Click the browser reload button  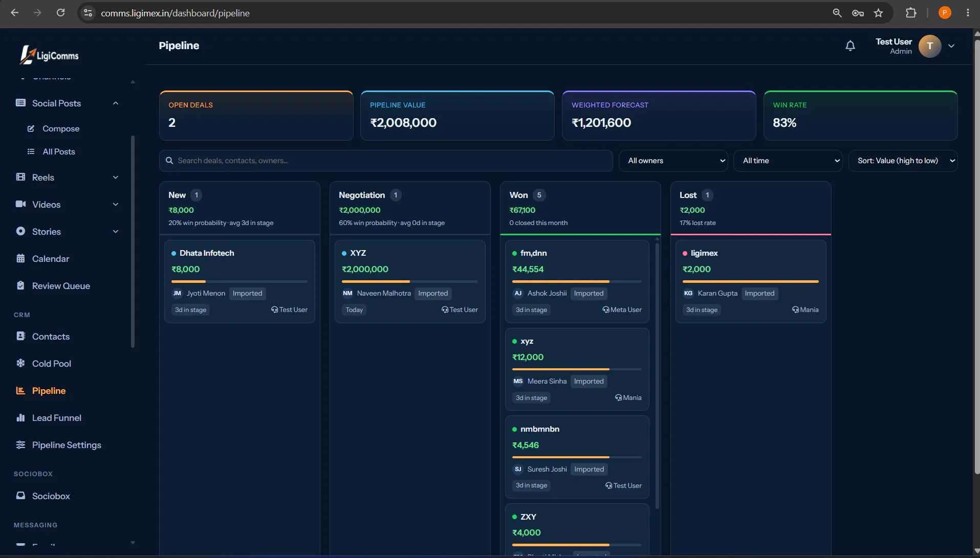click(60, 13)
